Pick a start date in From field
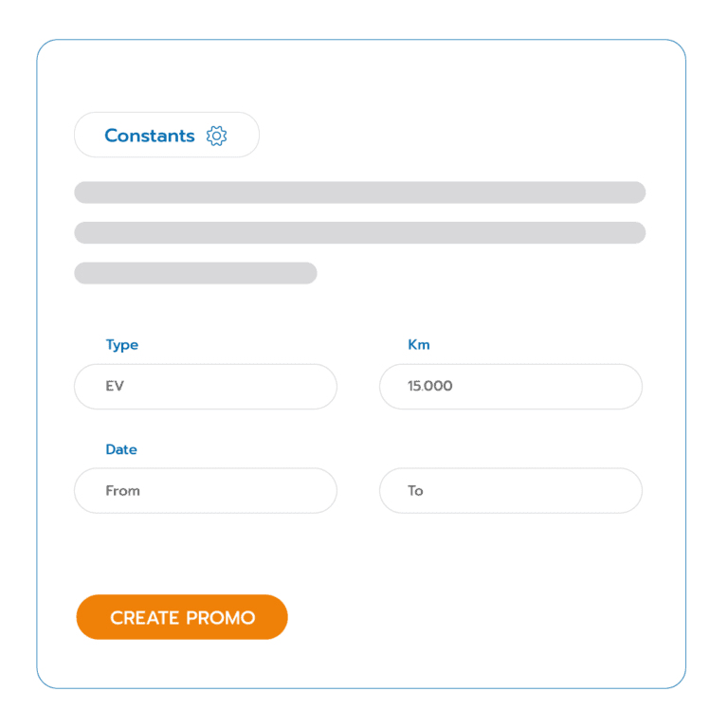The width and height of the screenshot is (728, 728). click(x=206, y=491)
